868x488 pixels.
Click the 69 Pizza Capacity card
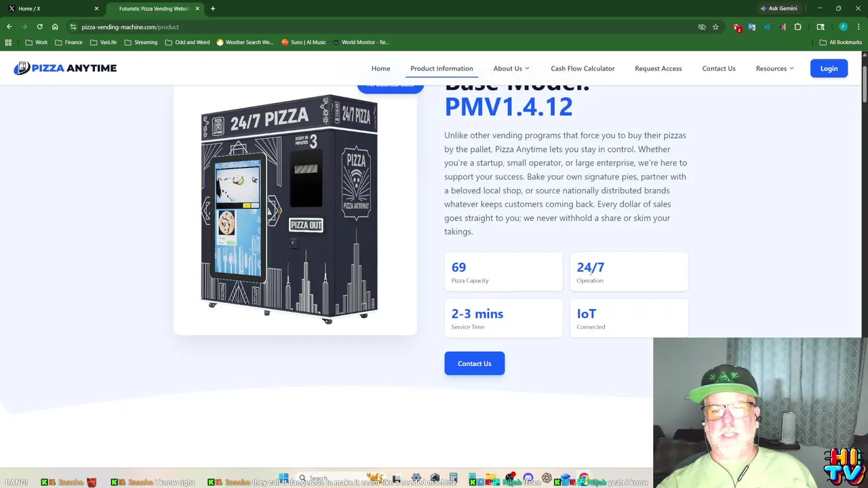click(504, 272)
